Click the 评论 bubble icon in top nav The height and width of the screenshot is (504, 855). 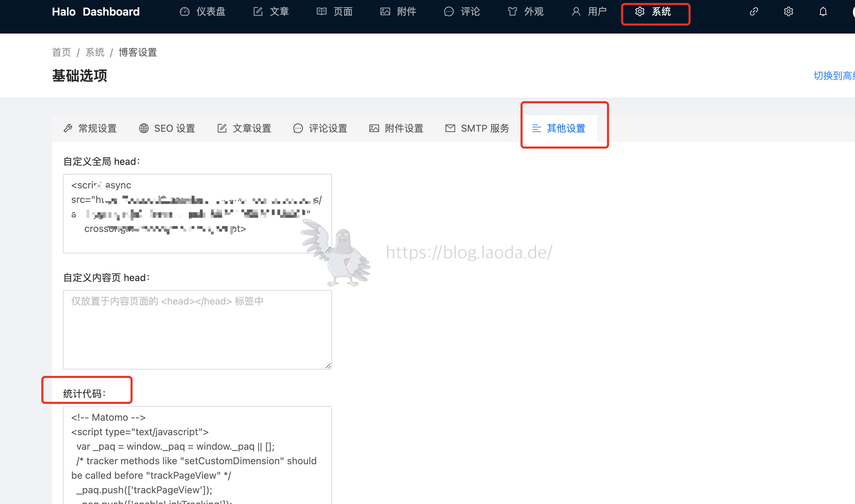pyautogui.click(x=449, y=12)
